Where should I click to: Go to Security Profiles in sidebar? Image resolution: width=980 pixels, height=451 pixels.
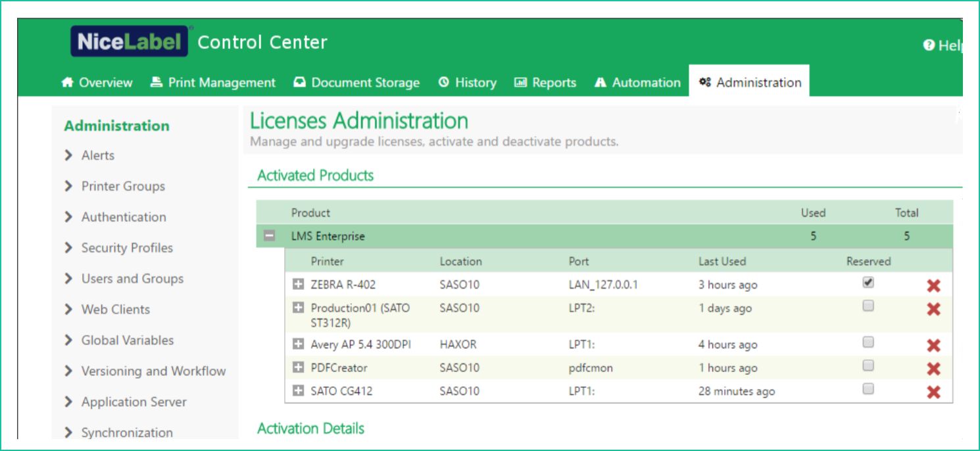126,248
